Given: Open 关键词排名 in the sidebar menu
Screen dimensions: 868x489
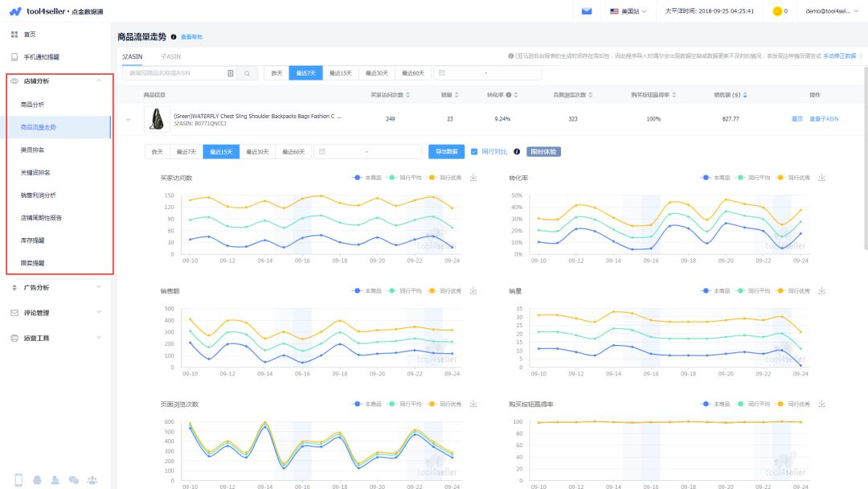Looking at the screenshot, I should (35, 172).
